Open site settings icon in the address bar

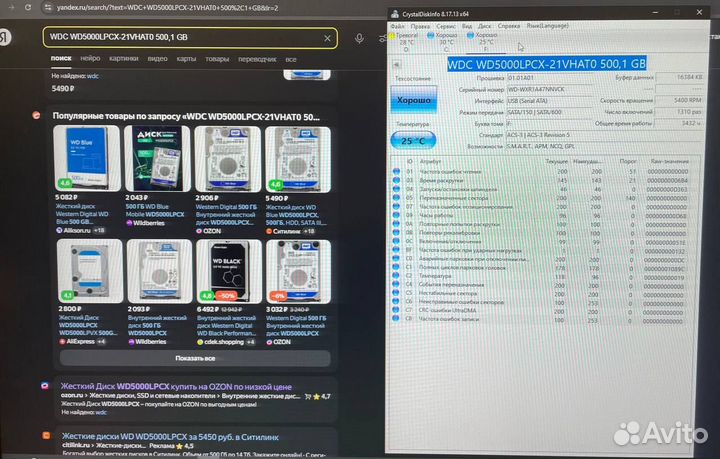[47, 7]
